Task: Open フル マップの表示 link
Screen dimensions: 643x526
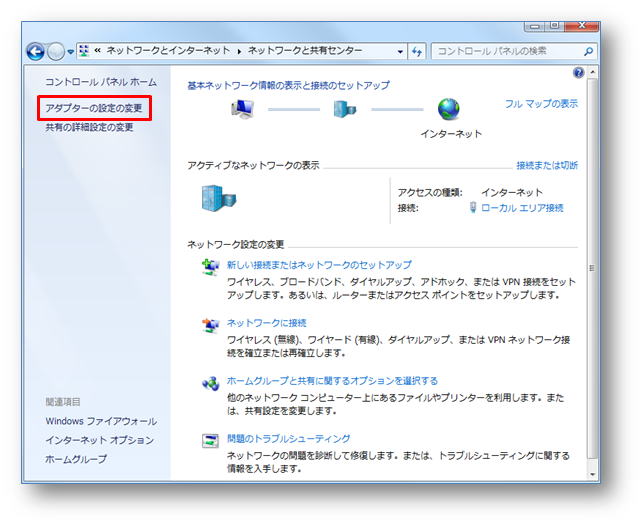Action: (x=541, y=104)
